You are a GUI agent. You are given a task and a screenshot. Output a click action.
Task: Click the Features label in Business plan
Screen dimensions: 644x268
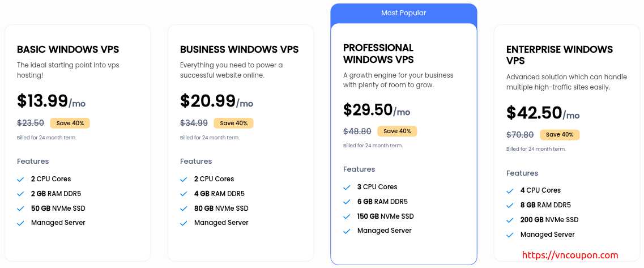pyautogui.click(x=196, y=161)
